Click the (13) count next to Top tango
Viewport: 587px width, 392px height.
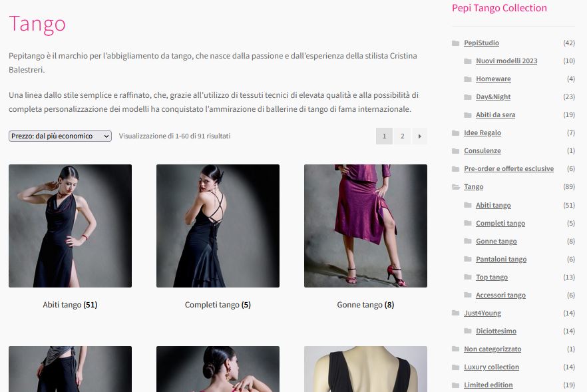pyautogui.click(x=569, y=277)
